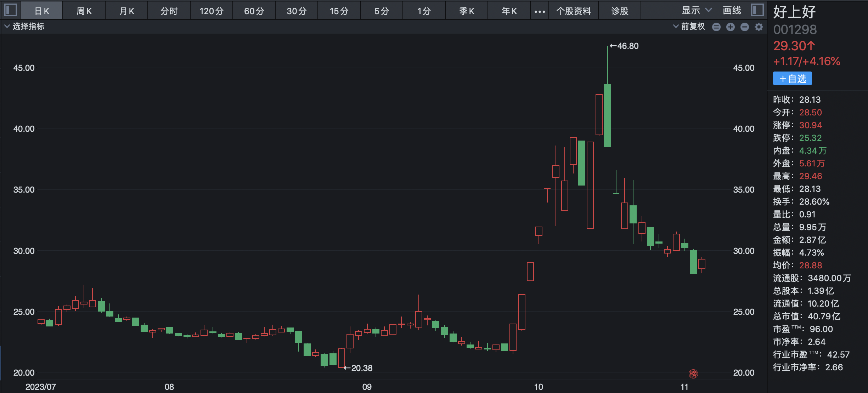
Task: Open the 个股资料 stock info page
Action: point(574,11)
